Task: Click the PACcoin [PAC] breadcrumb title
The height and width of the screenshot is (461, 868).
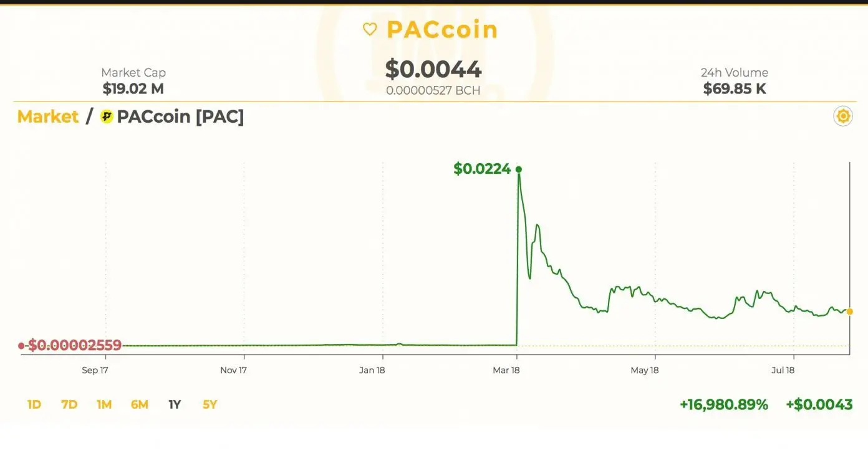Action: pyautogui.click(x=180, y=116)
